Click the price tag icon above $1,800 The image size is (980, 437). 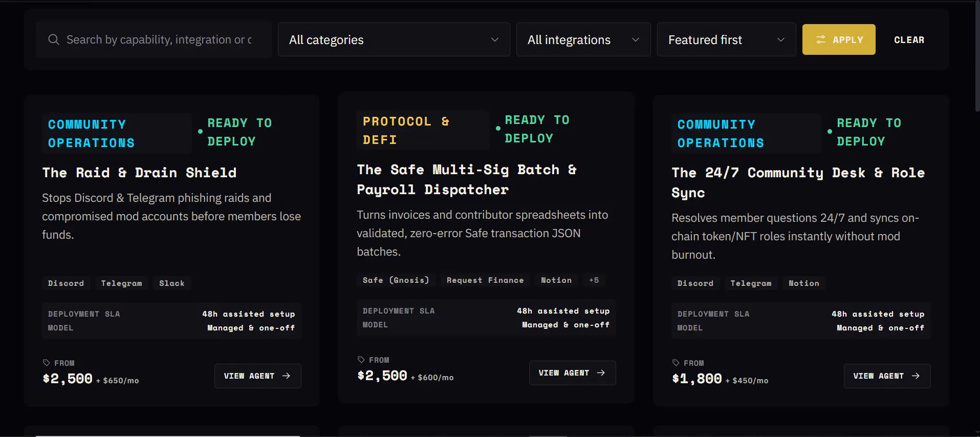point(676,363)
